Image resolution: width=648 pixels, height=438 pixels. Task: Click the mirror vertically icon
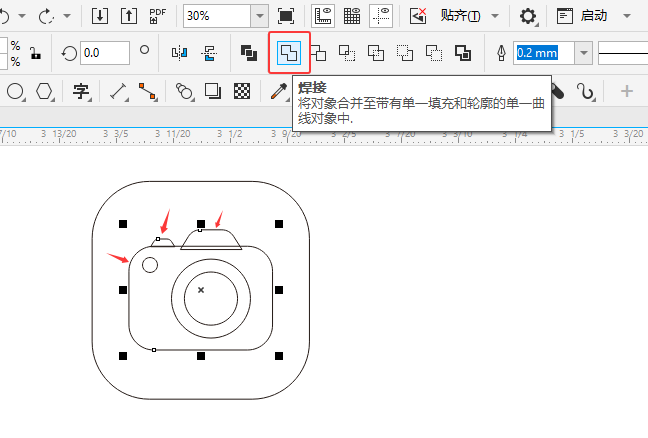[209, 53]
